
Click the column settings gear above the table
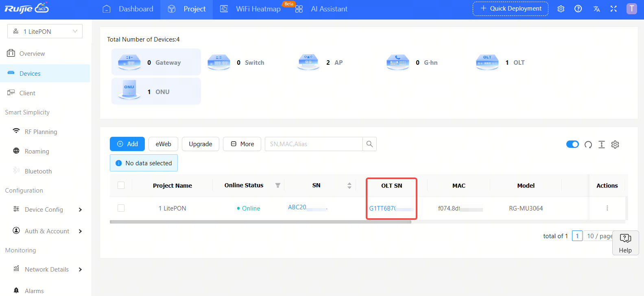(x=615, y=145)
